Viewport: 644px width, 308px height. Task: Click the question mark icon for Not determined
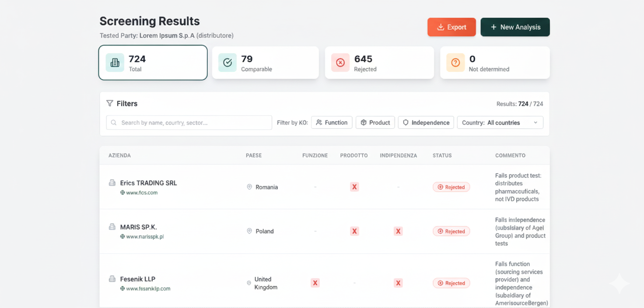[455, 63]
